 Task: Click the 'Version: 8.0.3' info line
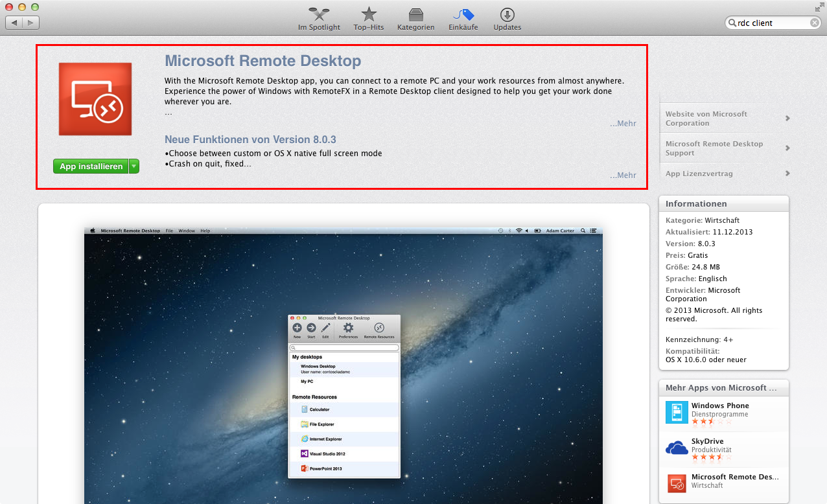click(690, 244)
